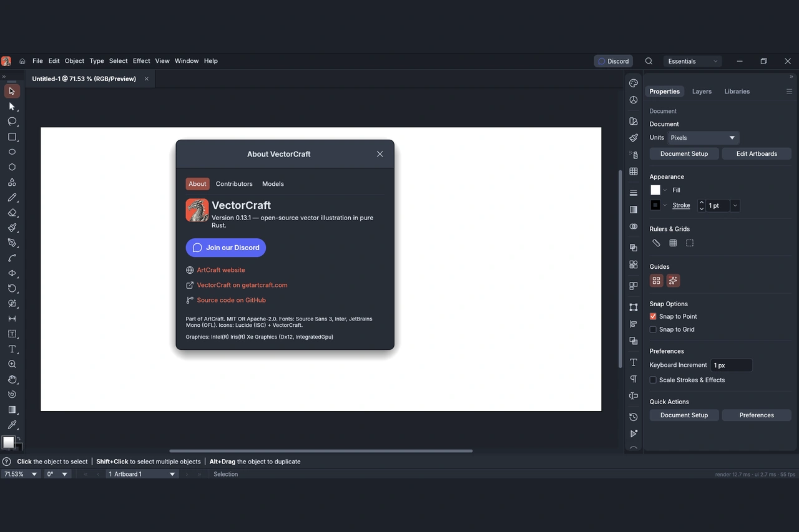Screen dimensions: 799x532
Task: Open the color palette panel icon
Action: (x=634, y=84)
